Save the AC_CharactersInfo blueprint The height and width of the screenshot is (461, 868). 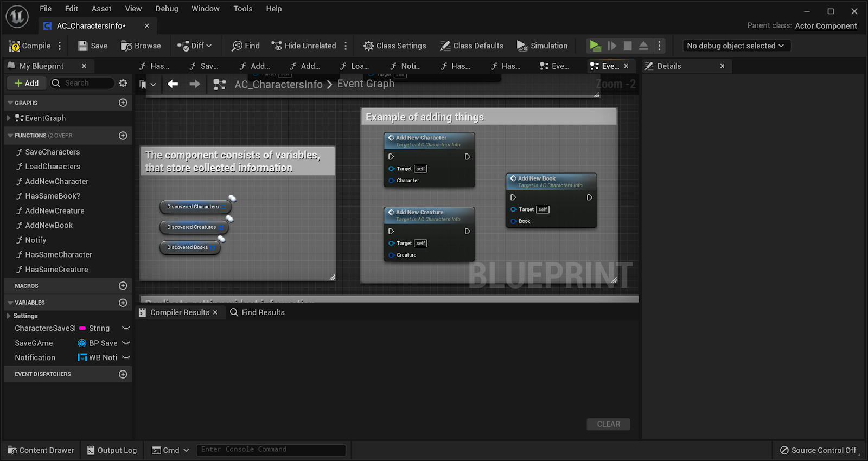(x=93, y=46)
